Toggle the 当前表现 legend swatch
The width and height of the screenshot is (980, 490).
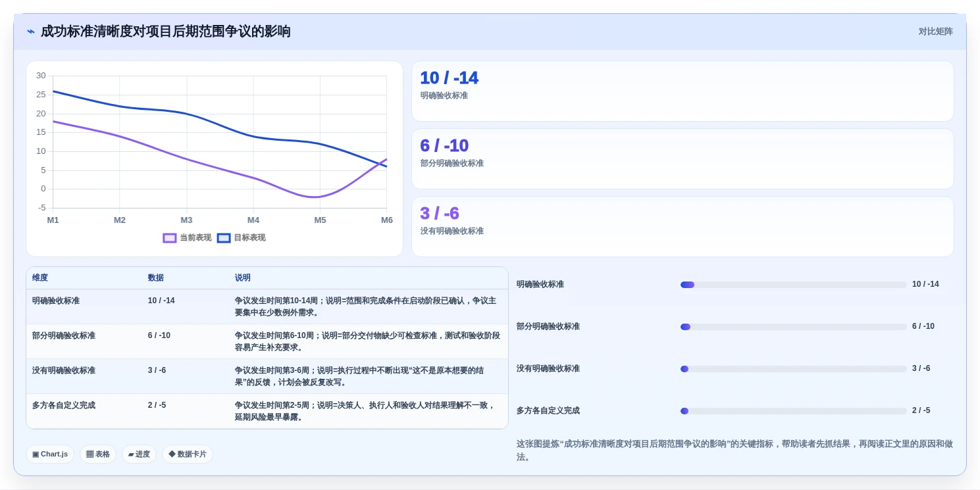(170, 238)
